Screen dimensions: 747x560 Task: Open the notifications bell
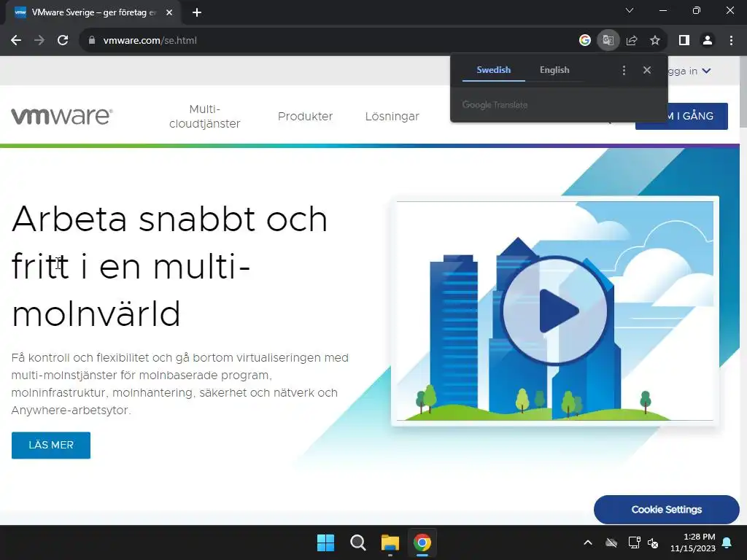[x=727, y=542]
